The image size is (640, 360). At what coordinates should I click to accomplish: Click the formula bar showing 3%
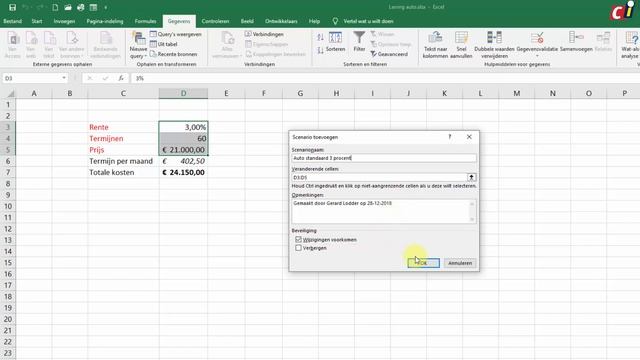tap(384, 78)
